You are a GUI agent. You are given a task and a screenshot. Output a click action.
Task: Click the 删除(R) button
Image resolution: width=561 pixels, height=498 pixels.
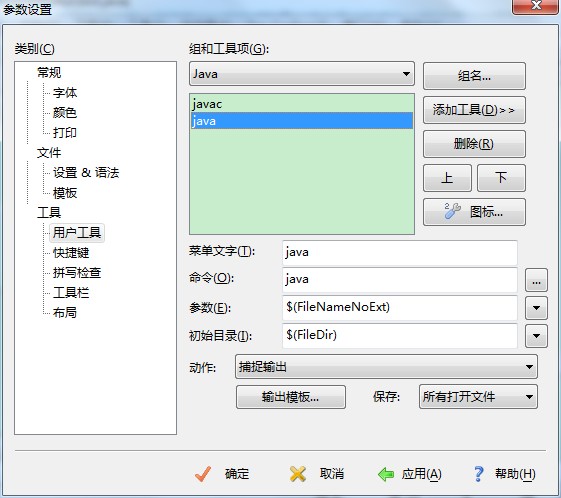474,144
